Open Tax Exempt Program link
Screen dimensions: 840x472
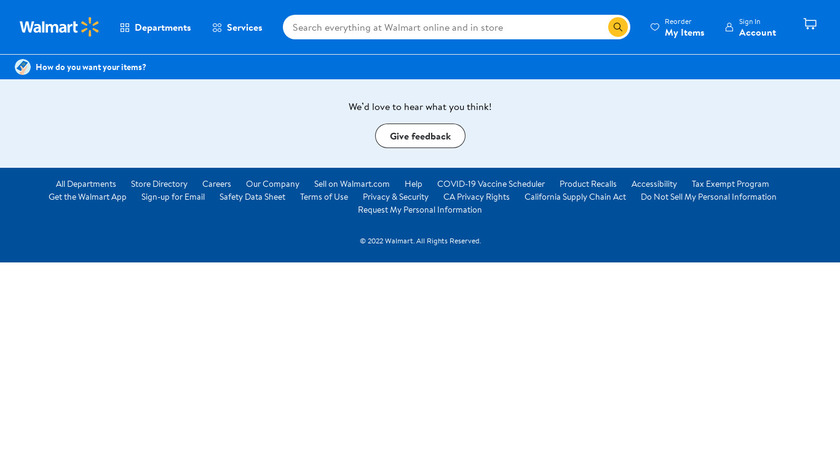pos(730,184)
